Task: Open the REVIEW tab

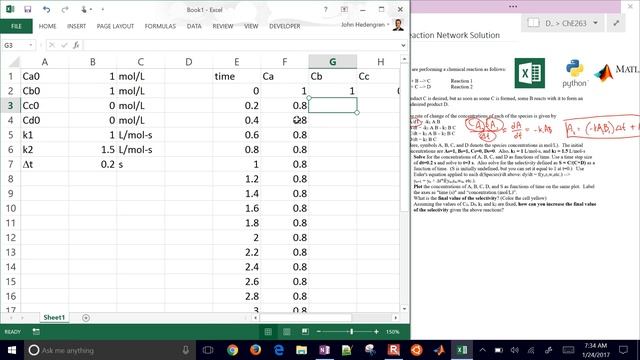Action: tap(222, 26)
